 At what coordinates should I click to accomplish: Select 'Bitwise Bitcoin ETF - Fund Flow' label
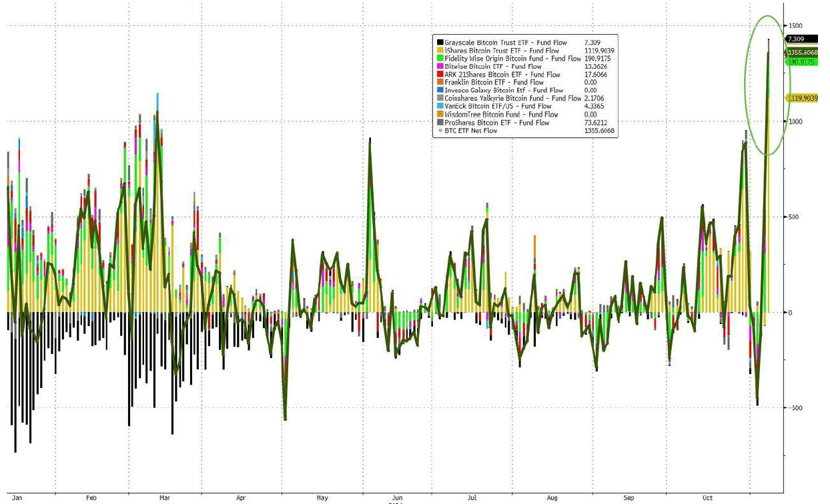coord(492,66)
